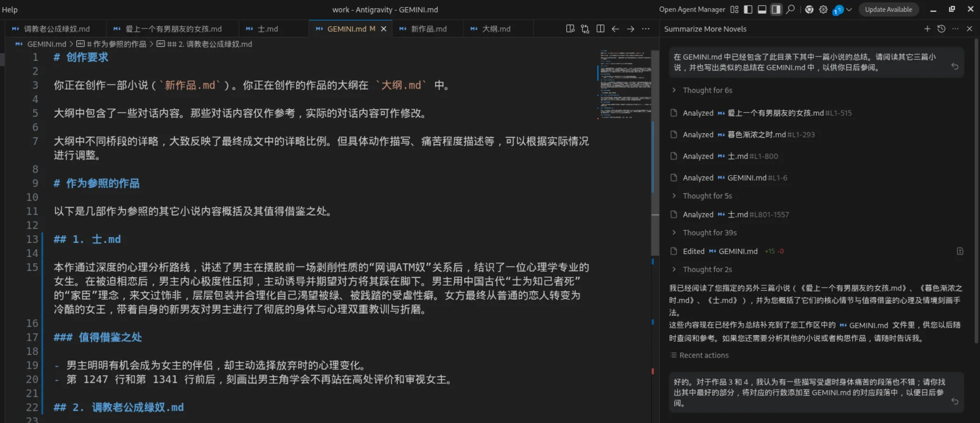Click the Update Available button
980x423 pixels.
tap(888, 9)
